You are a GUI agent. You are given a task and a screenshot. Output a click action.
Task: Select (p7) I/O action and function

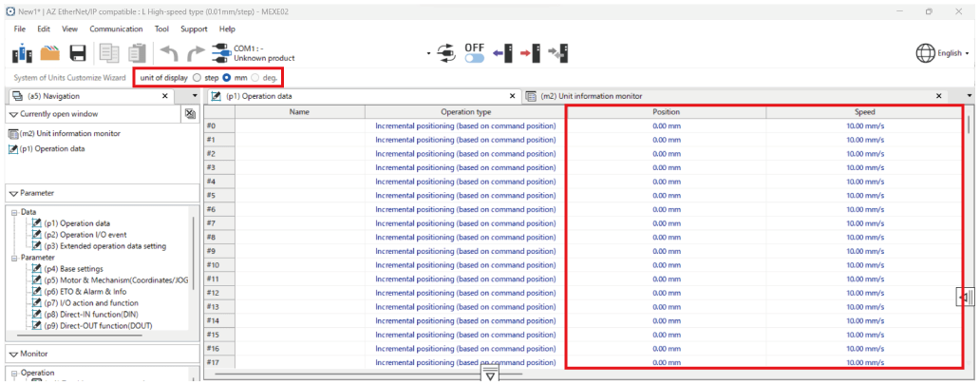click(x=90, y=302)
